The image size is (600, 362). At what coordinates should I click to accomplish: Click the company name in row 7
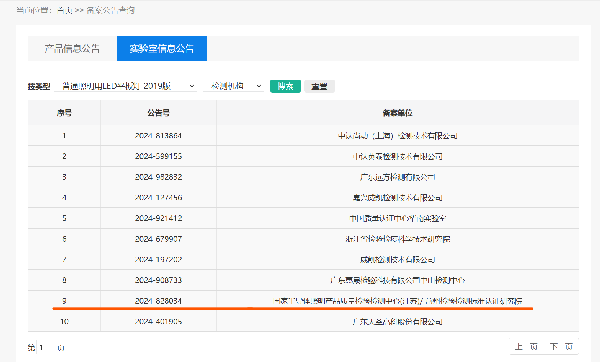click(398, 259)
